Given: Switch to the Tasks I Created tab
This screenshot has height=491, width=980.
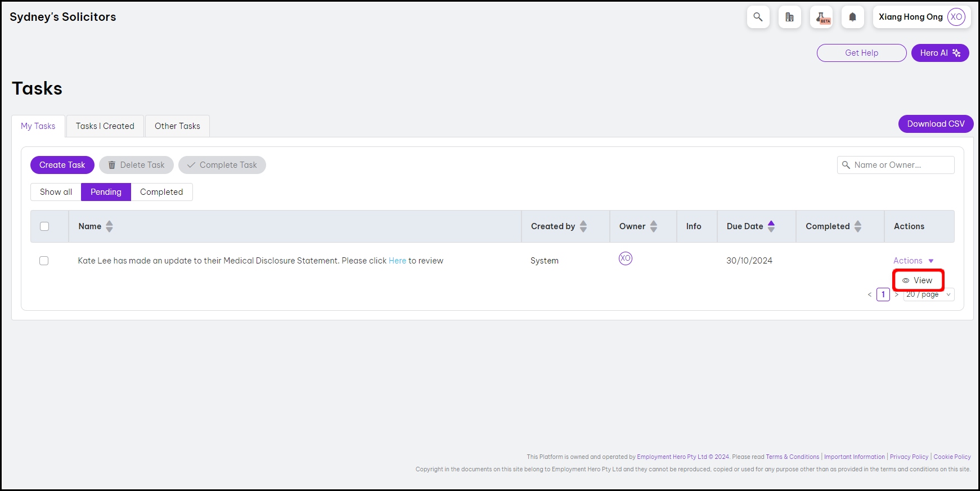Looking at the screenshot, I should (105, 126).
